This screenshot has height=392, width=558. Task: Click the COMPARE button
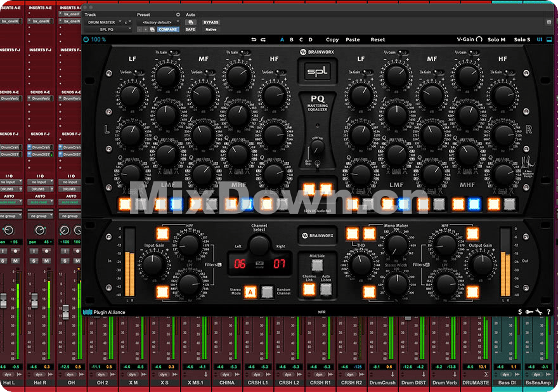[167, 30]
